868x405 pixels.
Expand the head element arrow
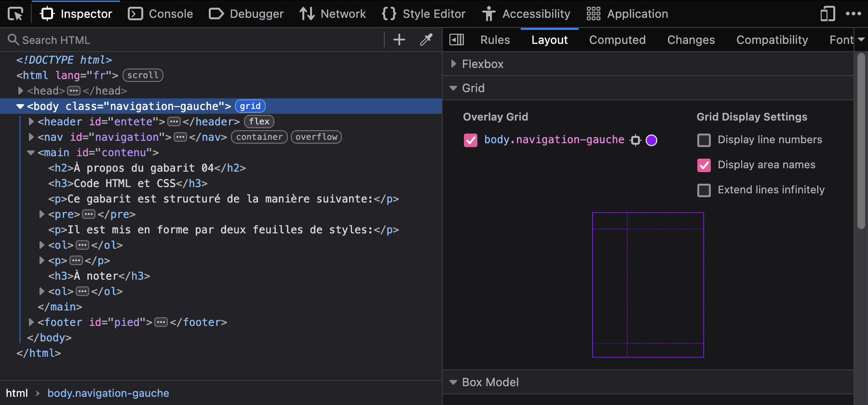[20, 91]
